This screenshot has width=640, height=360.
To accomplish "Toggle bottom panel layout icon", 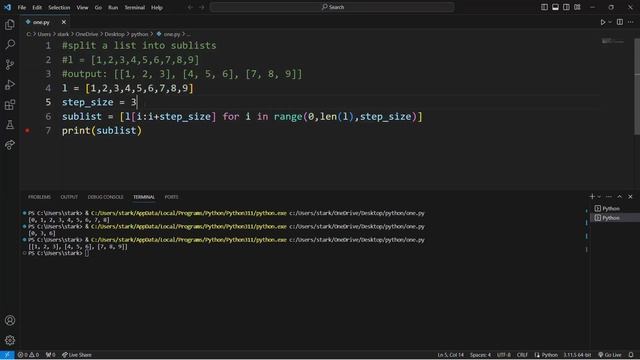I will [555, 7].
